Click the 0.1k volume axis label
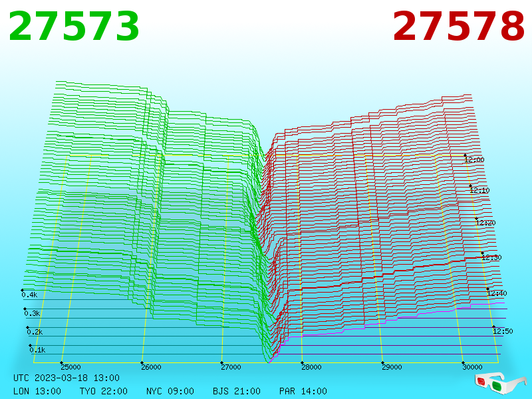This screenshot has height=399, width=532. 38,350
